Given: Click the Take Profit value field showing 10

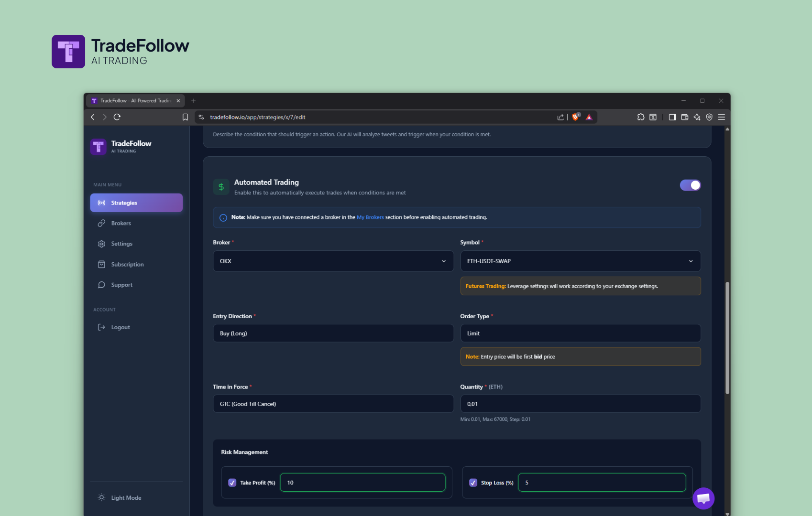Looking at the screenshot, I should [363, 483].
